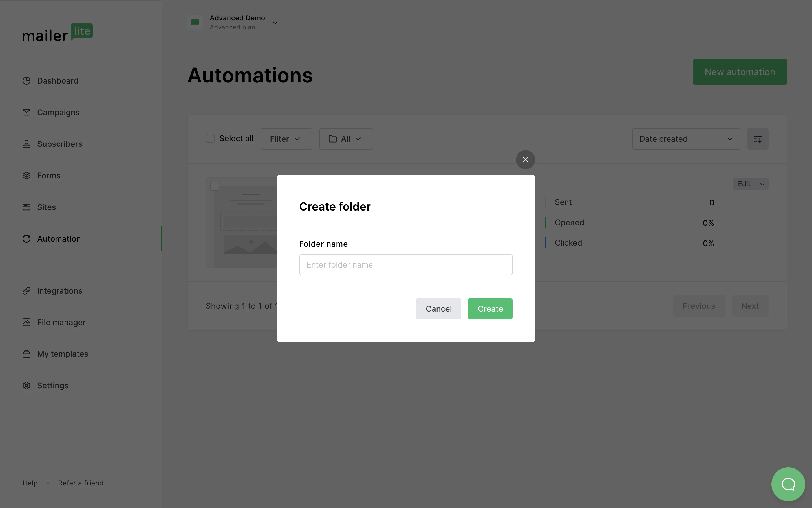Open the chat support bubble
812x508 pixels.
click(788, 484)
